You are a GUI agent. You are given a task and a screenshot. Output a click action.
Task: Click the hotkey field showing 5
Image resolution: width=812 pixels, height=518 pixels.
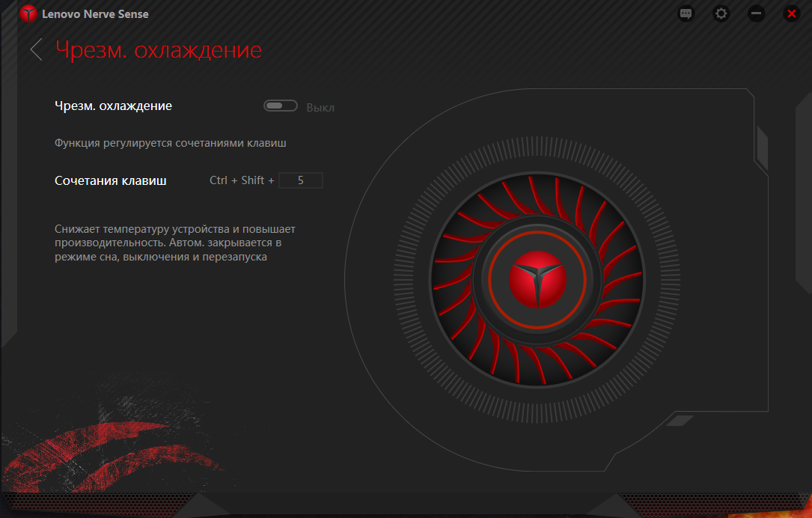[301, 180]
